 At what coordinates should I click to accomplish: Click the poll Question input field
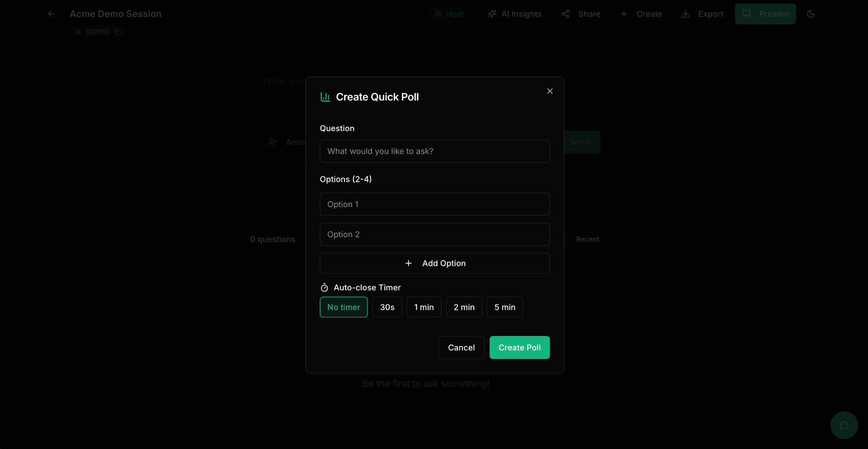coord(434,151)
